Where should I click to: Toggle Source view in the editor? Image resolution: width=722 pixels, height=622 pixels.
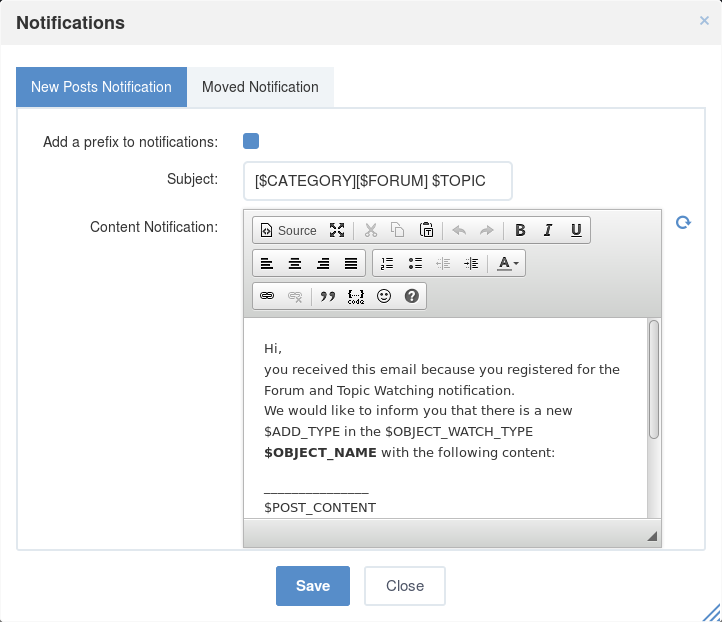tap(288, 230)
